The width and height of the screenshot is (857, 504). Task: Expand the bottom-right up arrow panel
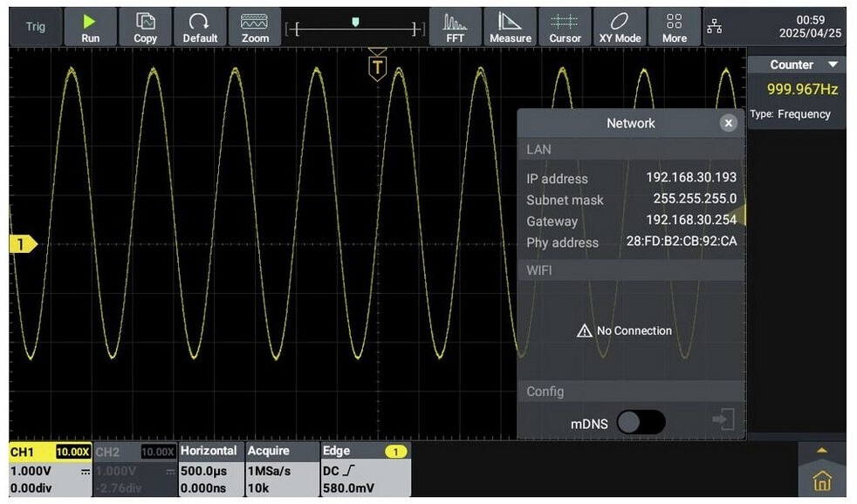(821, 450)
